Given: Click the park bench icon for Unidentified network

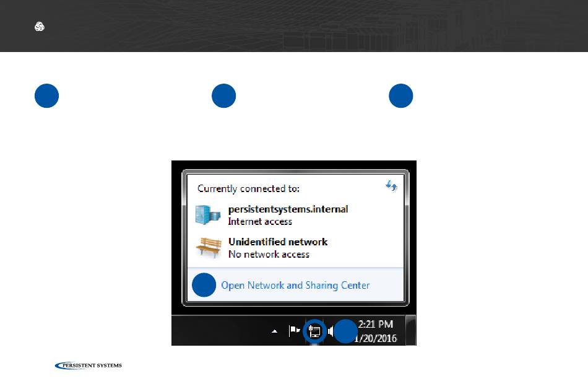Looking at the screenshot, I should [x=209, y=247].
